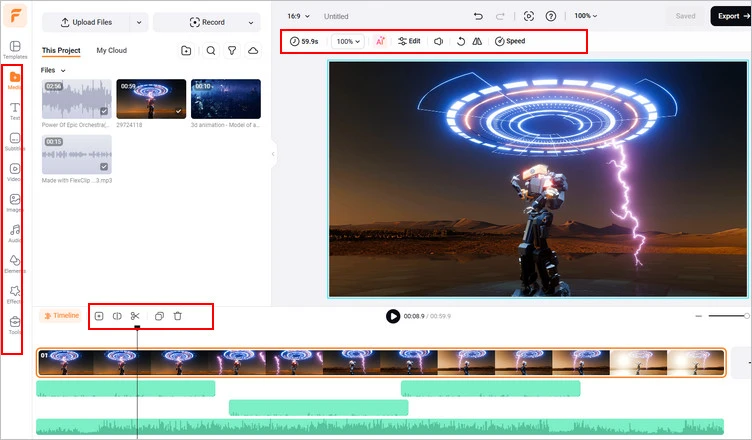
Task: Play the video preview
Action: click(x=393, y=316)
